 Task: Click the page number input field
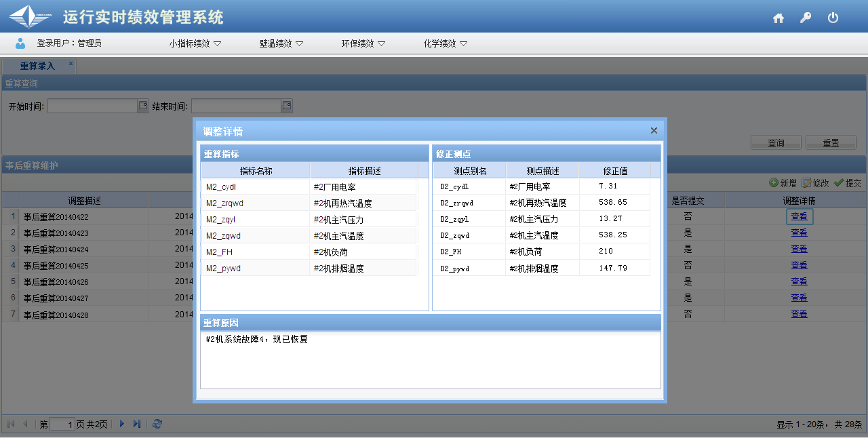(62, 424)
